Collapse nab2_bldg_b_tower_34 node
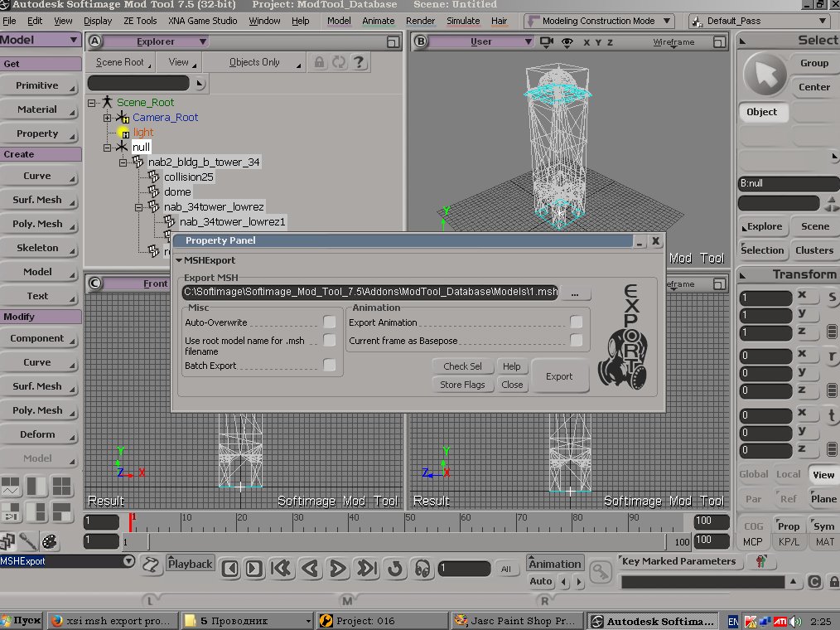This screenshot has height=630, width=840. pos(123,162)
